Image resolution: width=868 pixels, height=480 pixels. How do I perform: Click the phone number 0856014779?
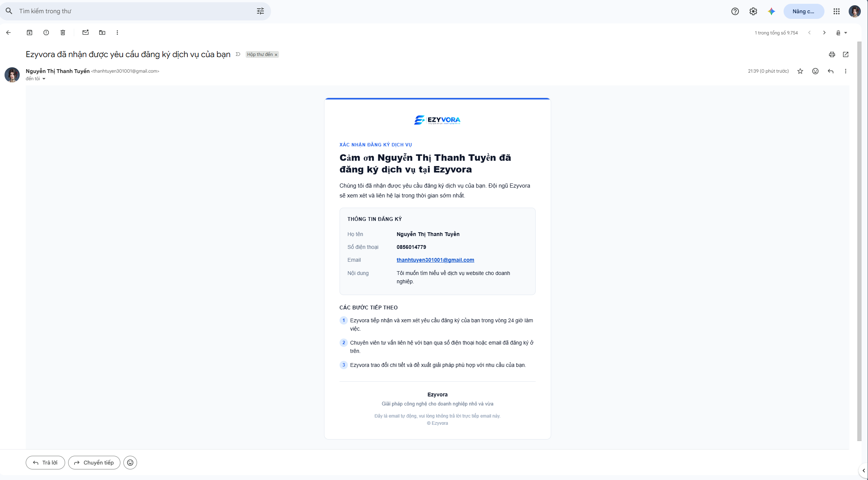coord(411,247)
